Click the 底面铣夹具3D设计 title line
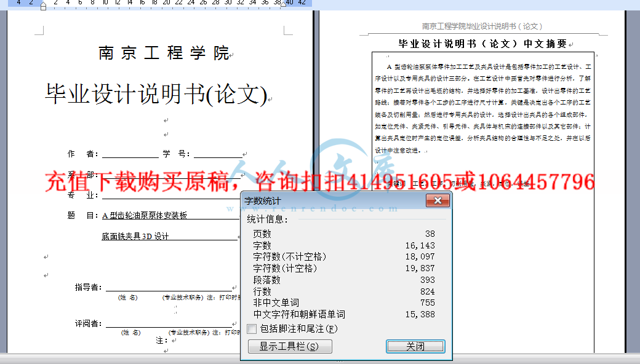 pyautogui.click(x=135, y=237)
